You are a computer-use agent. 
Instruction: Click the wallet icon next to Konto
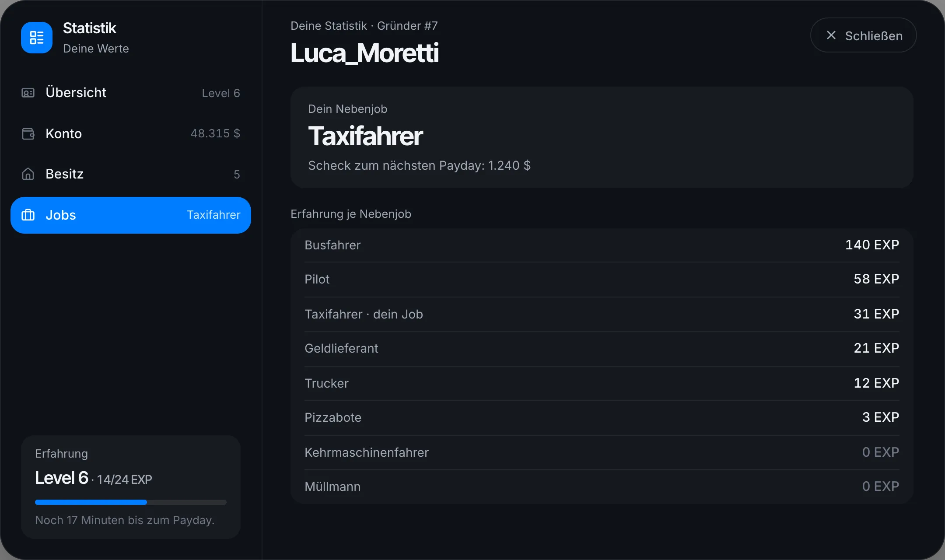pyautogui.click(x=28, y=133)
